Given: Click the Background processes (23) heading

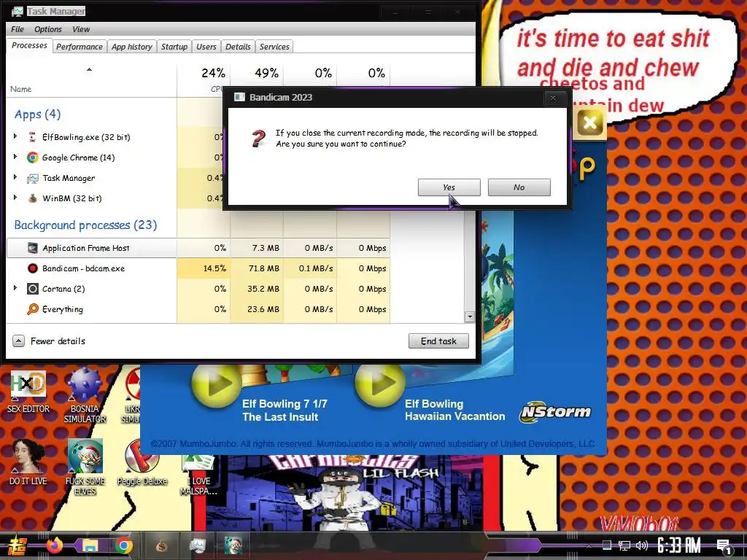Looking at the screenshot, I should coord(85,225).
